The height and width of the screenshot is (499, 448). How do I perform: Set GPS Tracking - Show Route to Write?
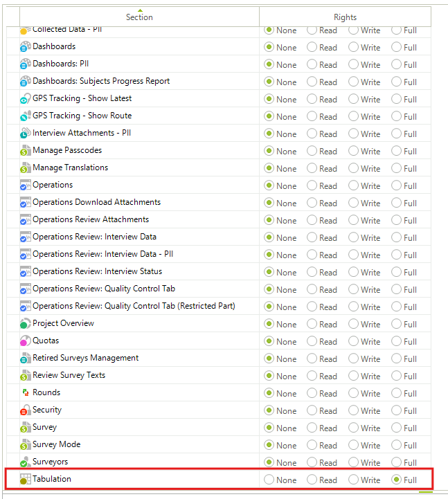353,116
